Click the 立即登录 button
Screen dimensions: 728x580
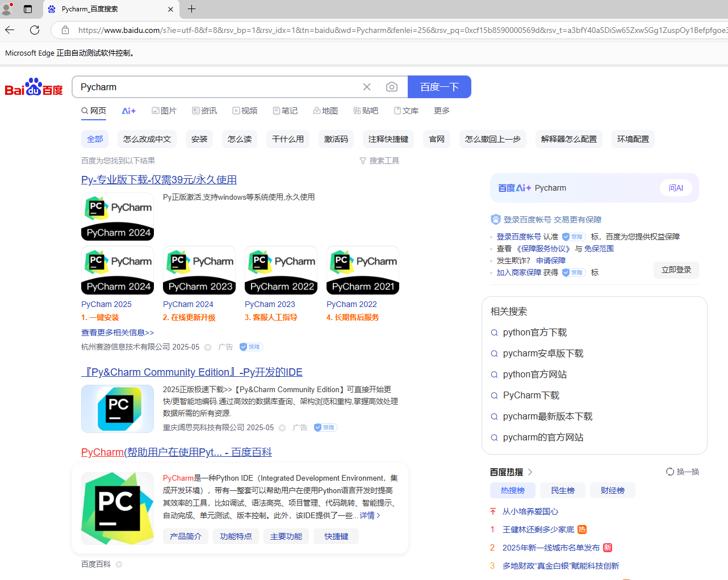(676, 270)
